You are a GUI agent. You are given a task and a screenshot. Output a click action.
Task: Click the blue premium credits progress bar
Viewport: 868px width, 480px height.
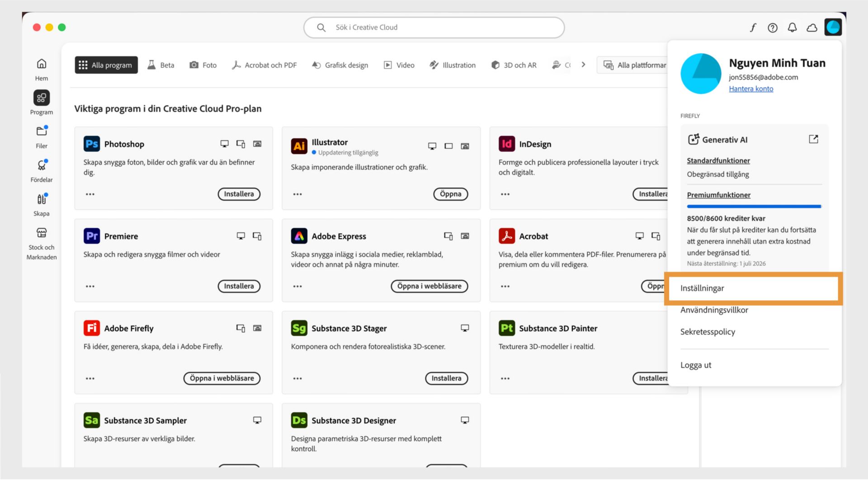[x=754, y=207]
